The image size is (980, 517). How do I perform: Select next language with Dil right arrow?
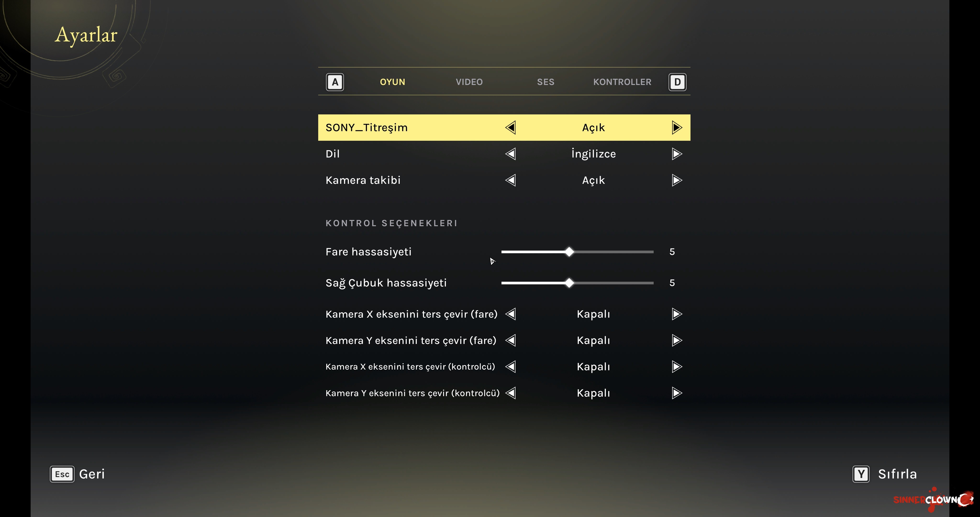[x=677, y=154]
